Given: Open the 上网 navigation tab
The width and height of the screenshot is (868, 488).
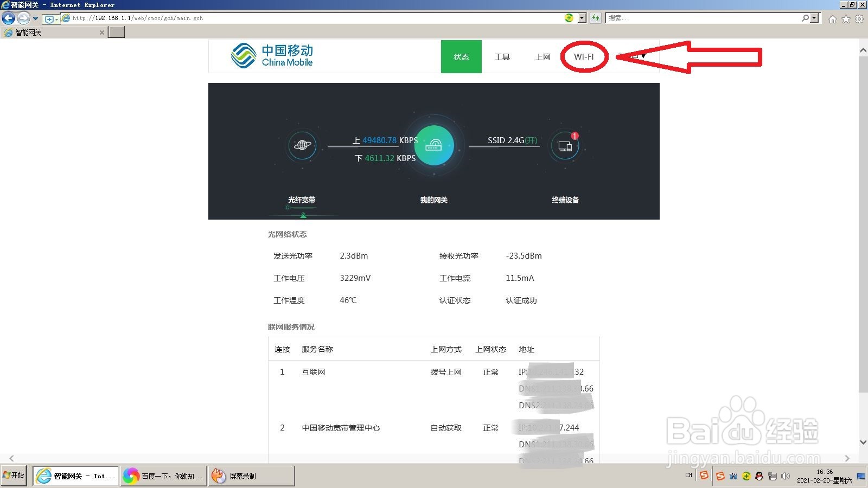Looking at the screenshot, I should pyautogui.click(x=542, y=56).
